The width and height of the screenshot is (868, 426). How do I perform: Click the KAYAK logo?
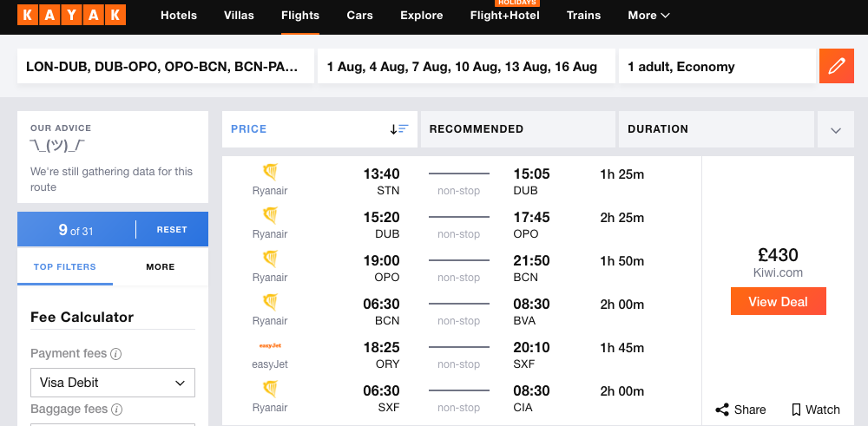coord(71,15)
